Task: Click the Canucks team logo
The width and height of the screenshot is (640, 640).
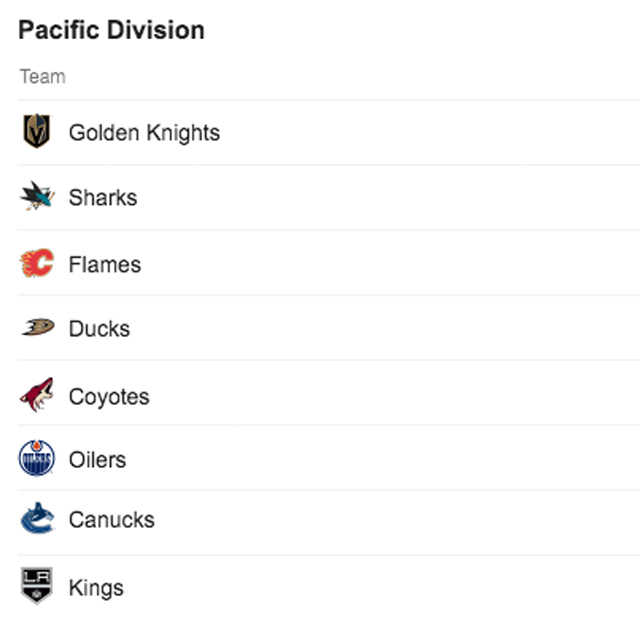Action: click(37, 519)
